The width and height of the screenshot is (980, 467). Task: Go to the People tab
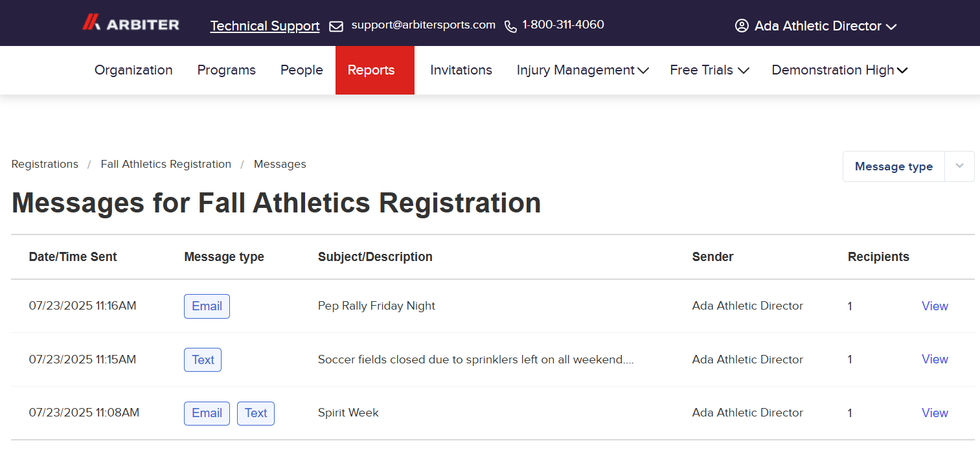pyautogui.click(x=301, y=70)
